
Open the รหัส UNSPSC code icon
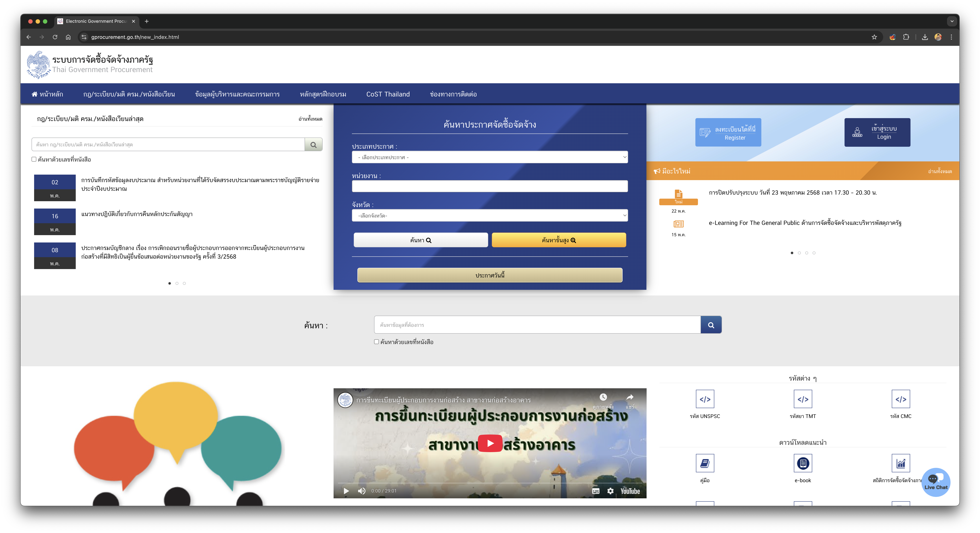pyautogui.click(x=705, y=399)
